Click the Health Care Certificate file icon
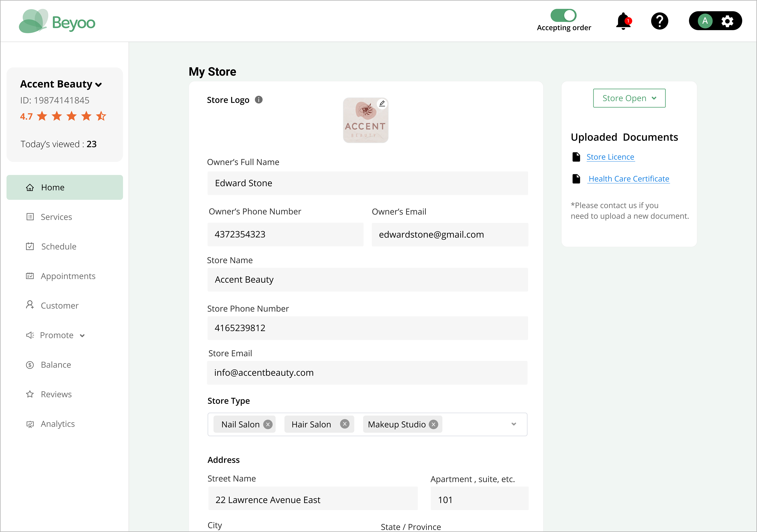Viewport: 757px width, 532px height. click(576, 179)
